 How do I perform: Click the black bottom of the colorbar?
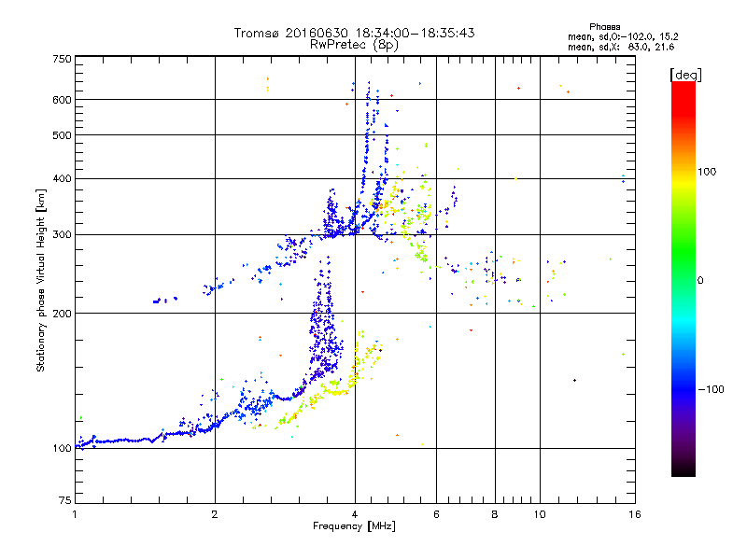coord(684,469)
